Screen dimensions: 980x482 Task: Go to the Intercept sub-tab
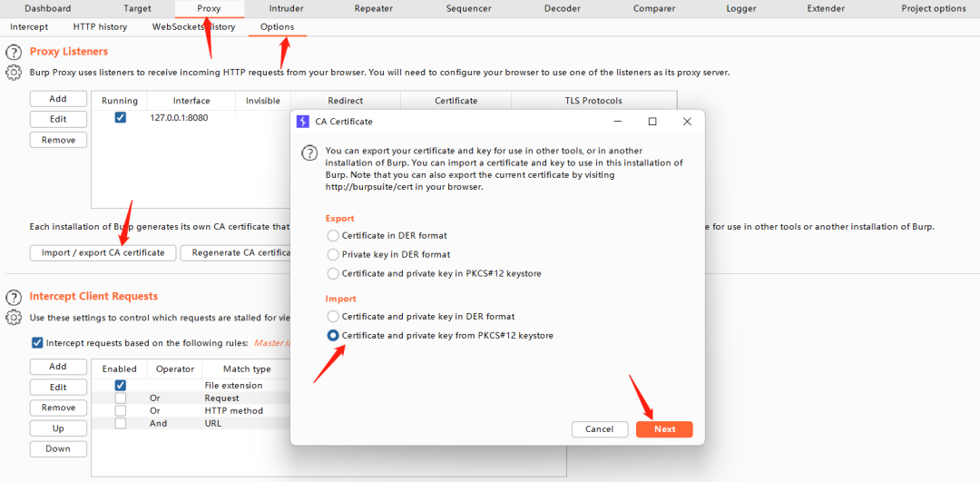pyautogui.click(x=29, y=27)
